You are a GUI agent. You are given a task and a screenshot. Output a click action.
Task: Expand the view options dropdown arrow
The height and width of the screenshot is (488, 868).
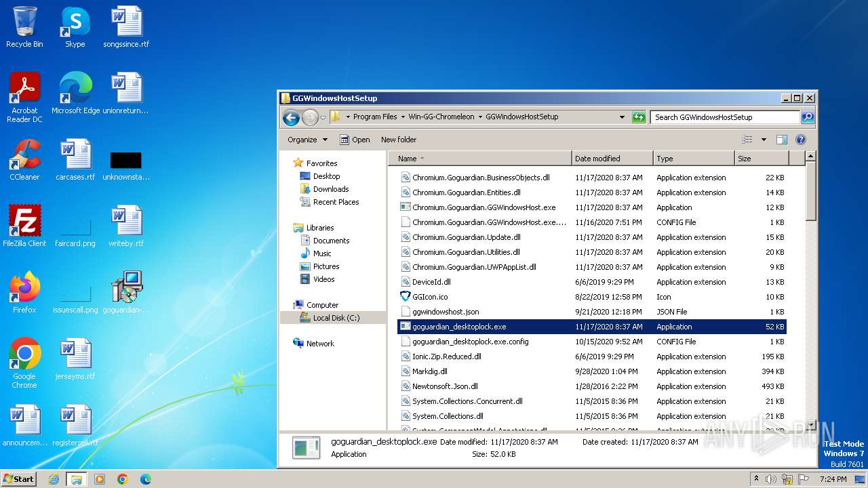click(x=764, y=140)
